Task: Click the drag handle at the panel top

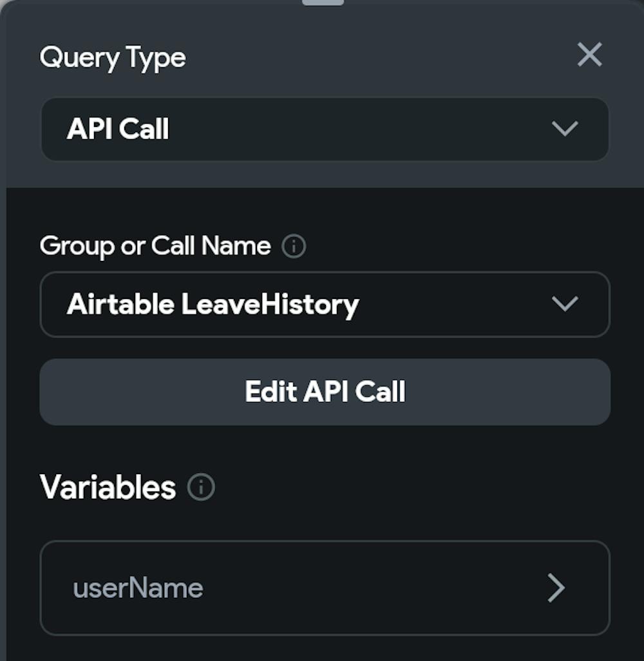Action: click(x=323, y=3)
